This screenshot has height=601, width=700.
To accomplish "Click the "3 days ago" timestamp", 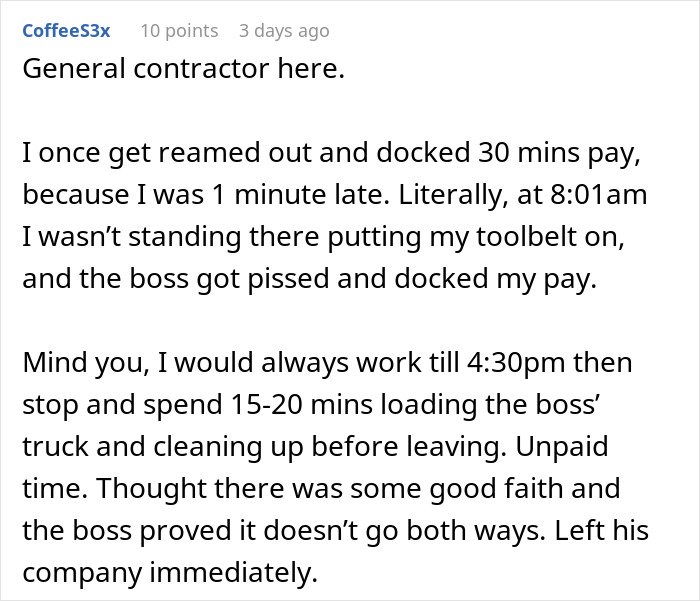I will [x=284, y=31].
